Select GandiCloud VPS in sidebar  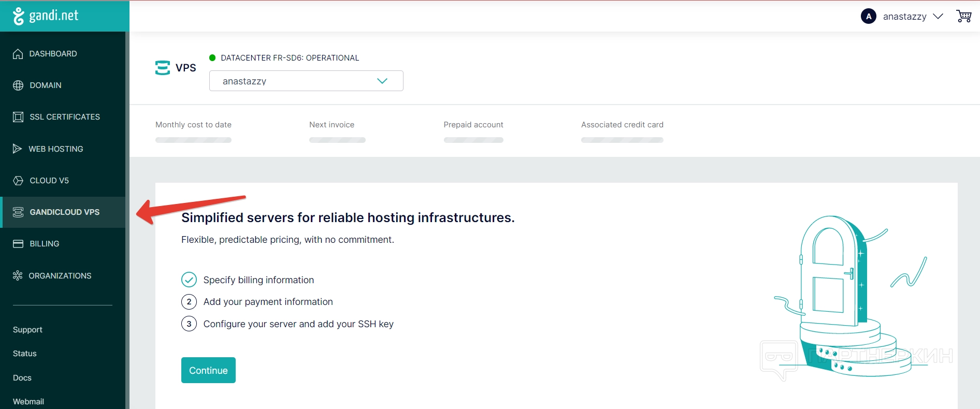[x=64, y=212]
